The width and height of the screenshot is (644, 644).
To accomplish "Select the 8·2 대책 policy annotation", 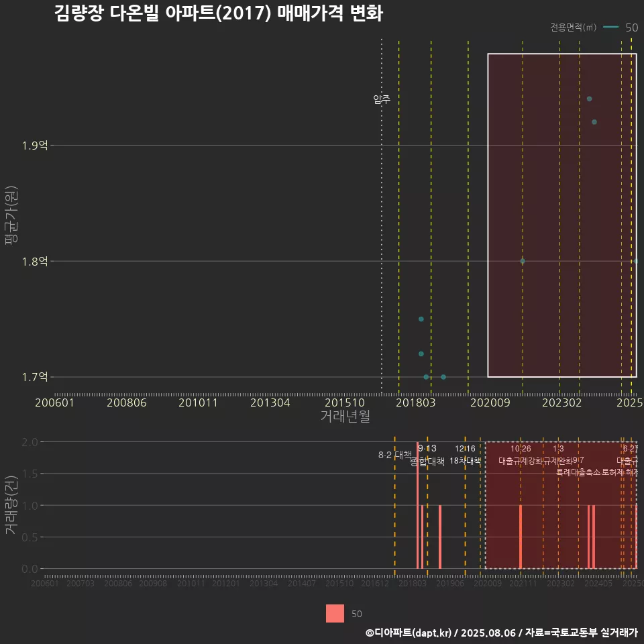I will (x=394, y=455).
